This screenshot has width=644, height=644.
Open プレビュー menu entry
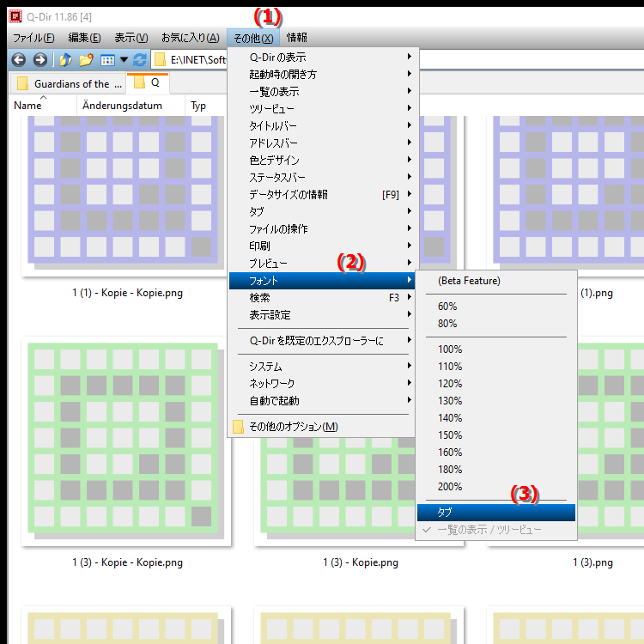pos(322,264)
